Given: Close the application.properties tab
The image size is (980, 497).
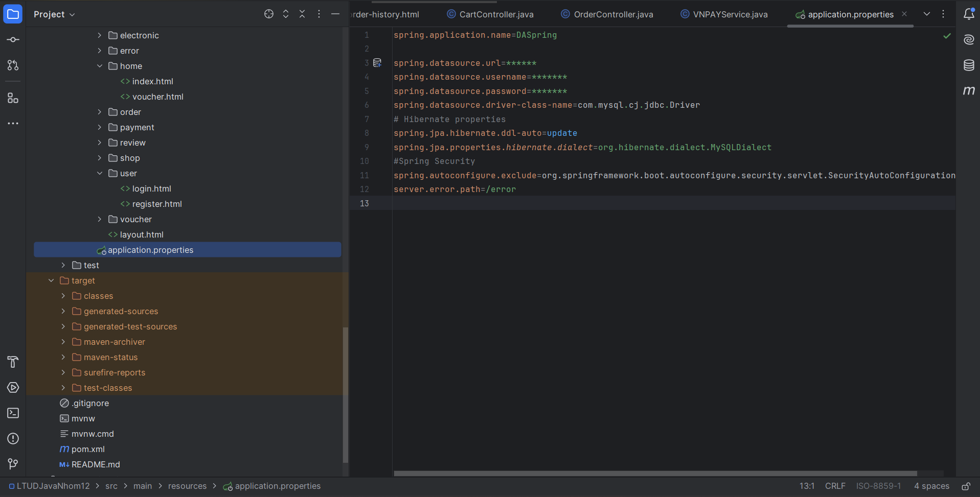Looking at the screenshot, I should click(904, 14).
